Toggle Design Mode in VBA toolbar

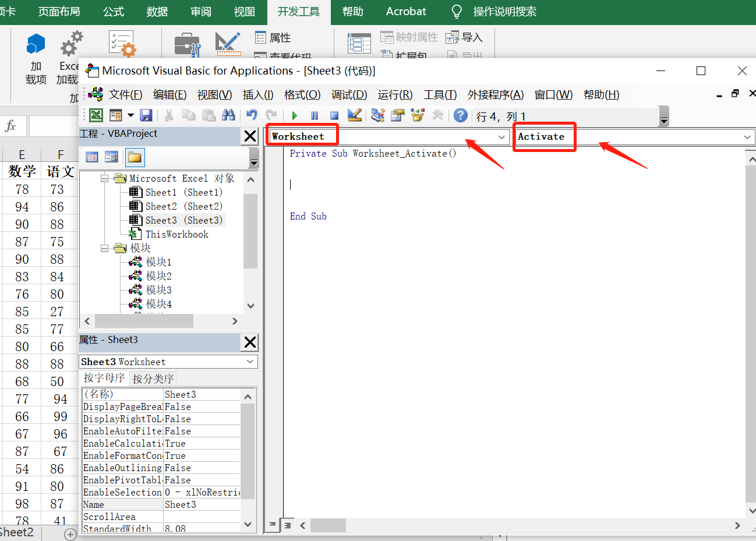pos(354,115)
